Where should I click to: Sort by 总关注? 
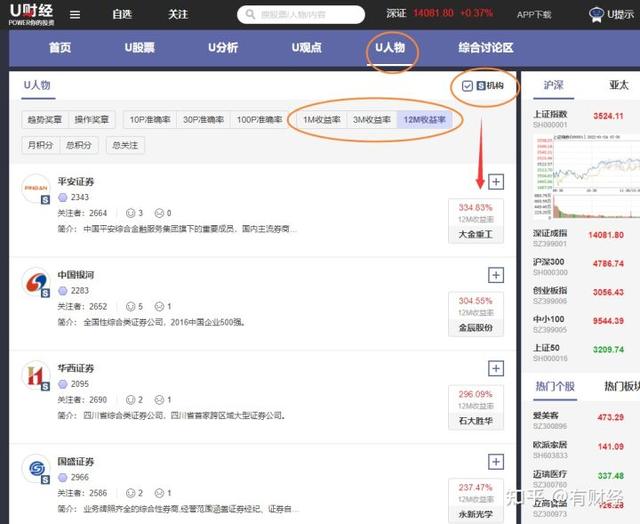click(x=125, y=145)
